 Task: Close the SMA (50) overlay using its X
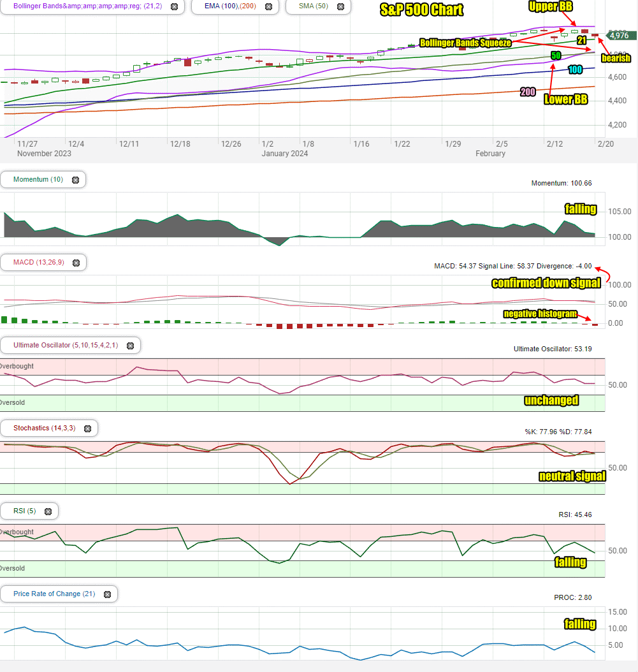[x=340, y=6]
